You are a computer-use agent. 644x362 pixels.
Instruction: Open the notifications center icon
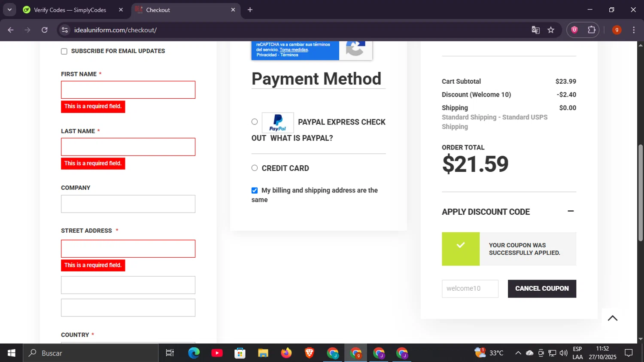pyautogui.click(x=629, y=353)
